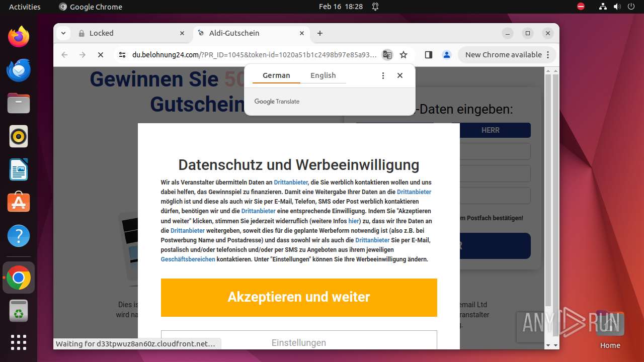The image size is (644, 362).
Task: Select the Aldi-Gutschein tab
Action: point(251,33)
